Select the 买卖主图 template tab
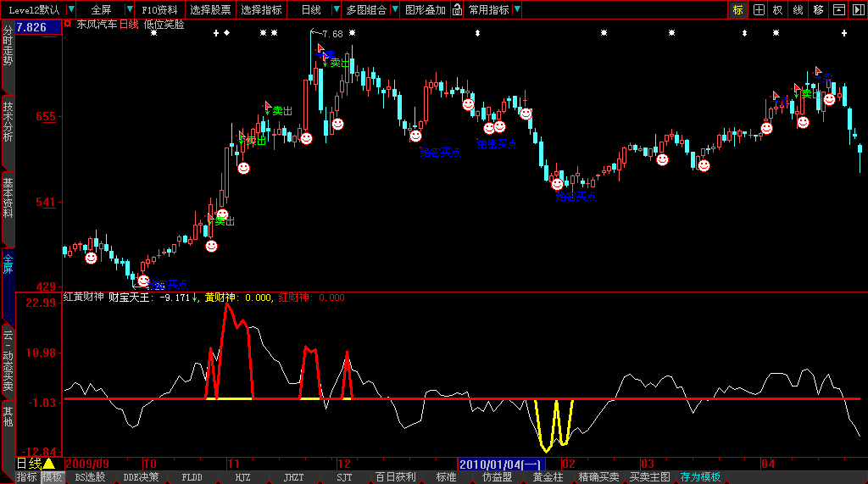 click(650, 477)
